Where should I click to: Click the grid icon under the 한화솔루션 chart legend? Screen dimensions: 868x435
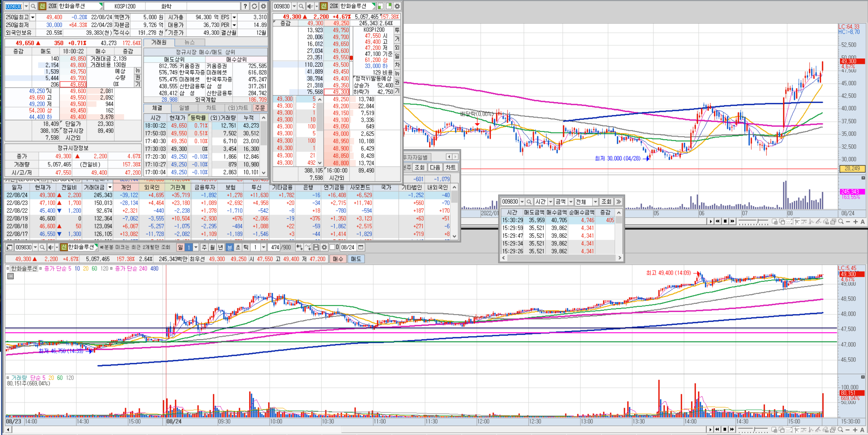coord(11,276)
